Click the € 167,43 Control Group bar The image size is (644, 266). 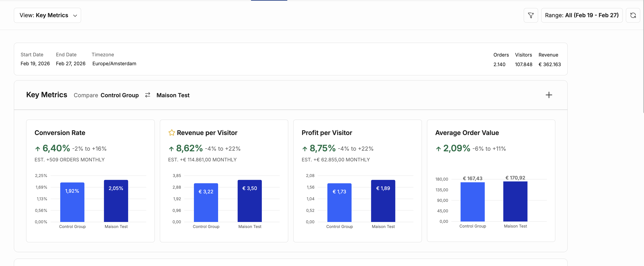472,202
